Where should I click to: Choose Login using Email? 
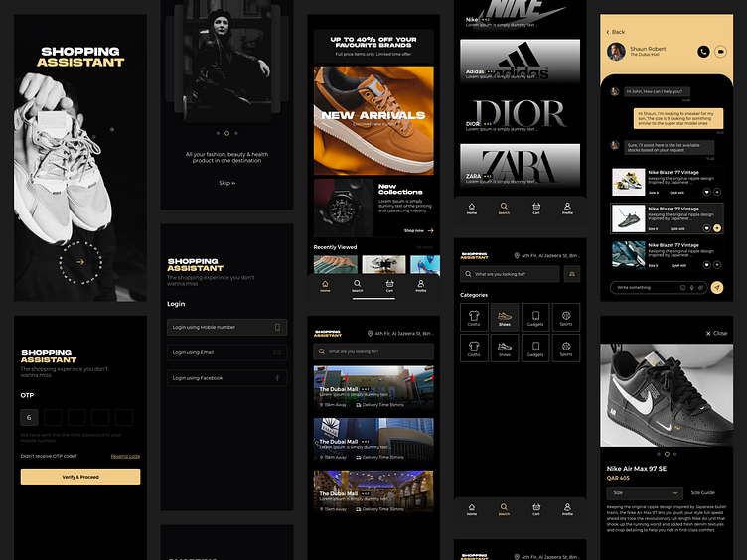226,352
